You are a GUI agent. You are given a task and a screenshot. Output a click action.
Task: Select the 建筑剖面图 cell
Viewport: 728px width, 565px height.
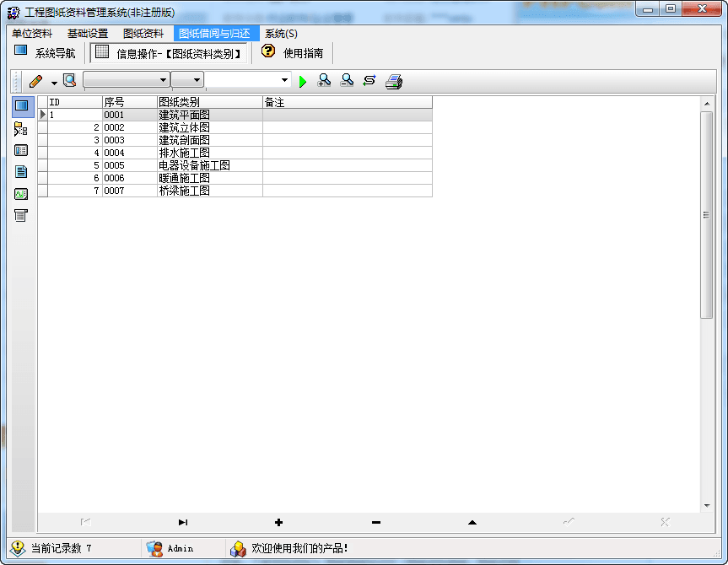(210, 140)
